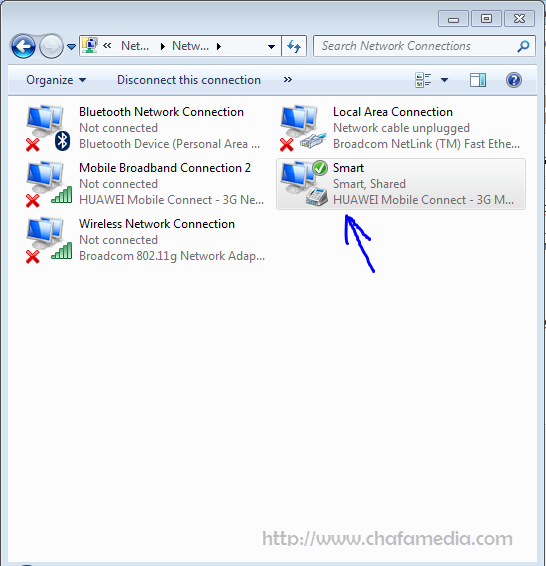Open the view options dropdown arrow
This screenshot has height=566, width=546.
444,80
